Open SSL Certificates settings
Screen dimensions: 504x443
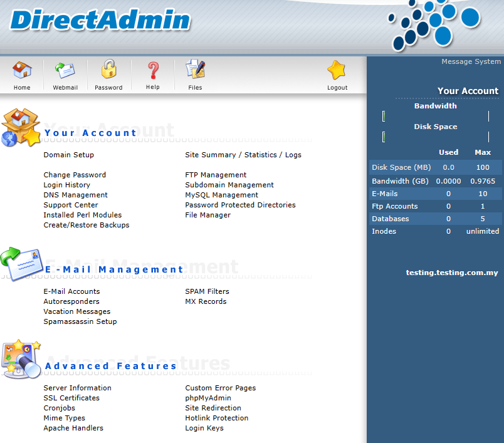pos(71,397)
